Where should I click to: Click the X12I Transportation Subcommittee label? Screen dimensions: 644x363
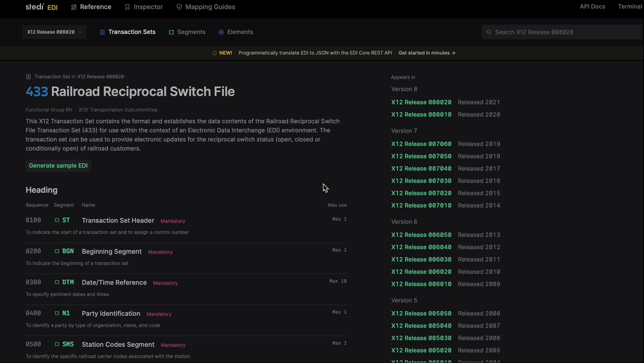[x=118, y=110]
